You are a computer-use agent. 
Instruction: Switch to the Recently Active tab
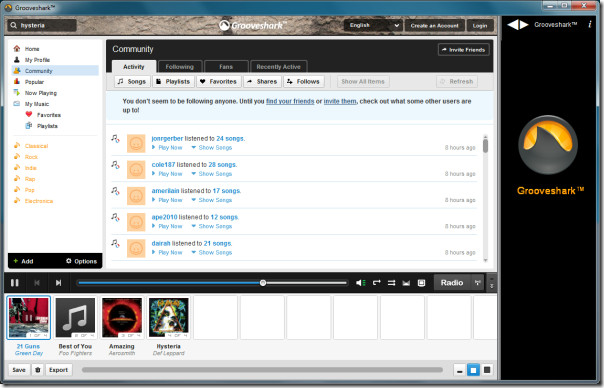click(x=279, y=67)
